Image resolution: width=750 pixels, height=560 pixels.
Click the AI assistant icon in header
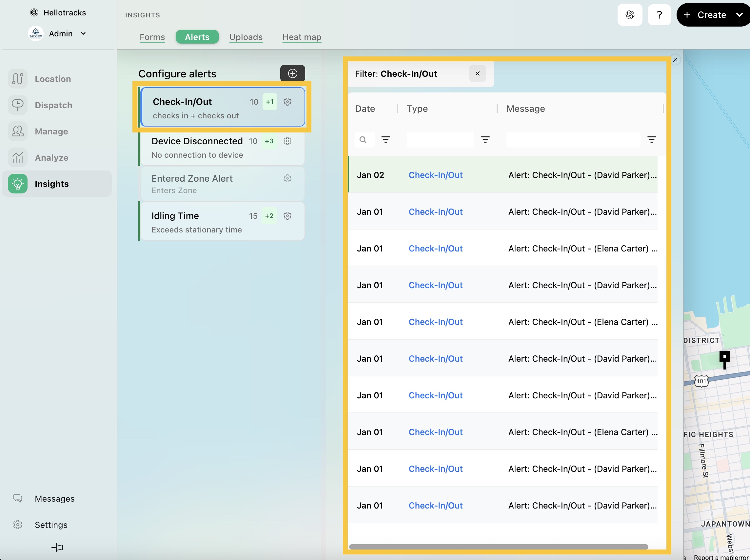tap(630, 15)
